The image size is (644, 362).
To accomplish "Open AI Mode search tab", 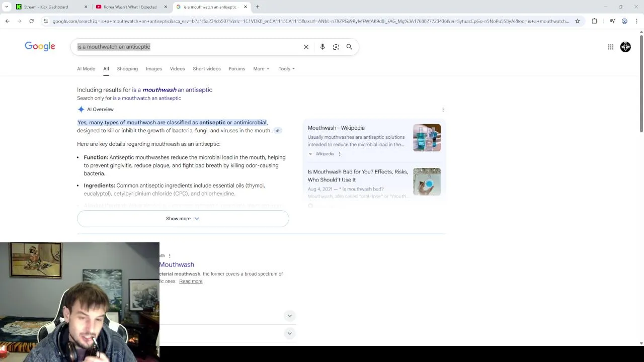I will (x=86, y=69).
